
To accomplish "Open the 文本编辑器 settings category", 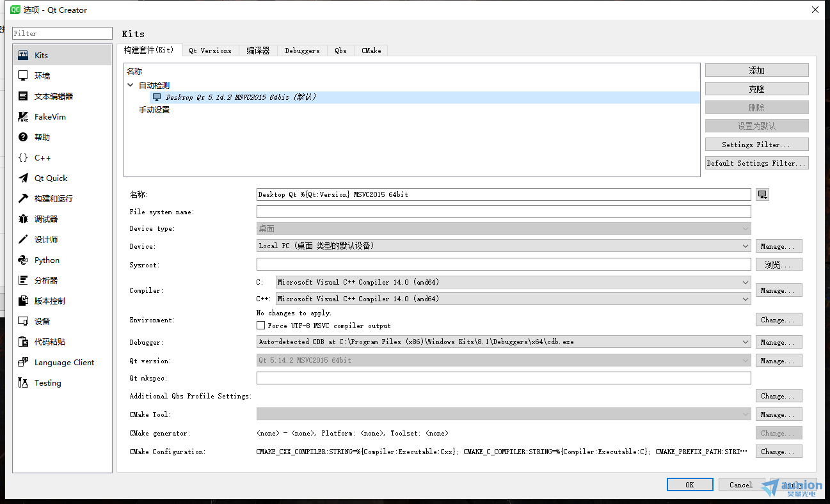I will [62, 96].
